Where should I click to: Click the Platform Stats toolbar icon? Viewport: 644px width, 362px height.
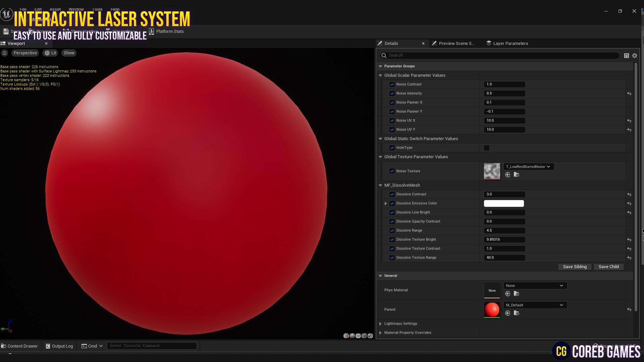point(152,31)
